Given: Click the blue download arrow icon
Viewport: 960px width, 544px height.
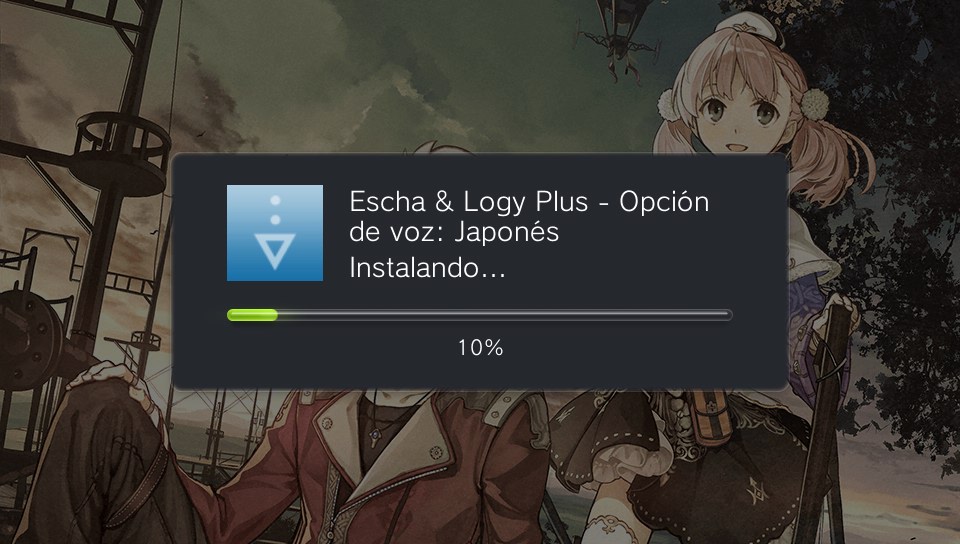Looking at the screenshot, I should 275,233.
